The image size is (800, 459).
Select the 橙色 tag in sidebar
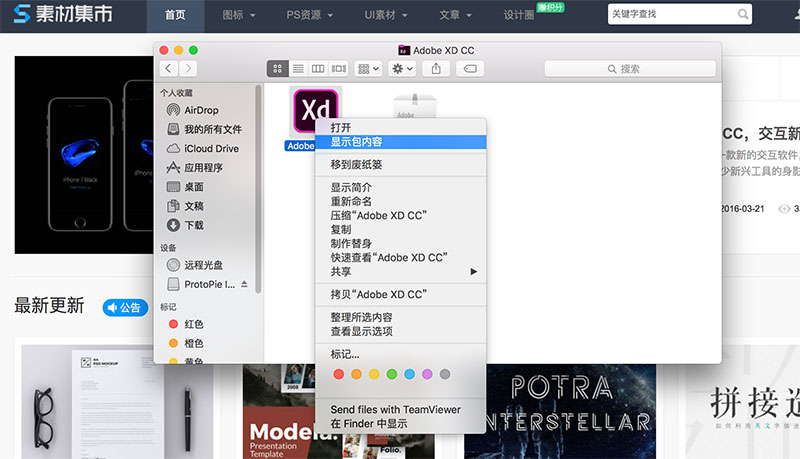(x=186, y=344)
